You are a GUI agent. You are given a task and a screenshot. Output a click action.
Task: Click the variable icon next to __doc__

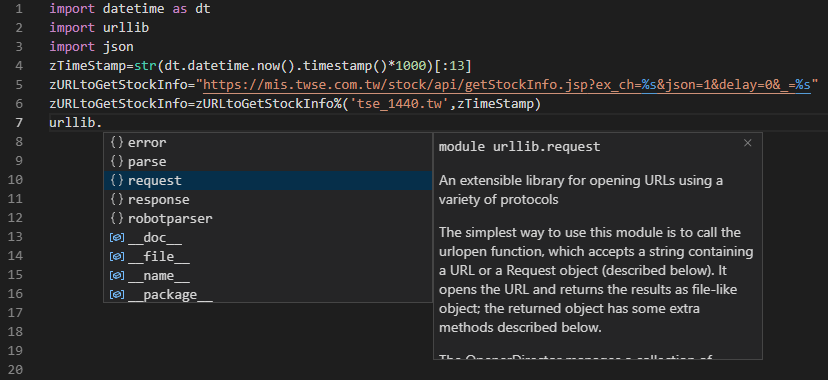tap(117, 238)
